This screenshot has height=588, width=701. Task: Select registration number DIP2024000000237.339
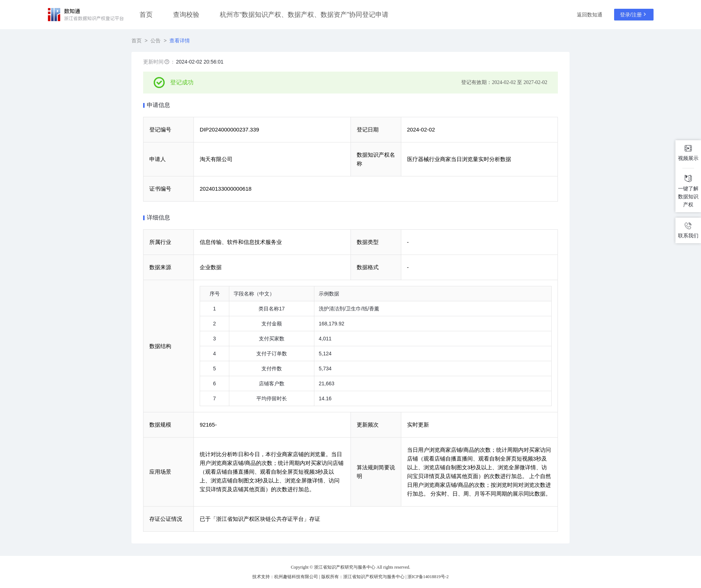(229, 130)
